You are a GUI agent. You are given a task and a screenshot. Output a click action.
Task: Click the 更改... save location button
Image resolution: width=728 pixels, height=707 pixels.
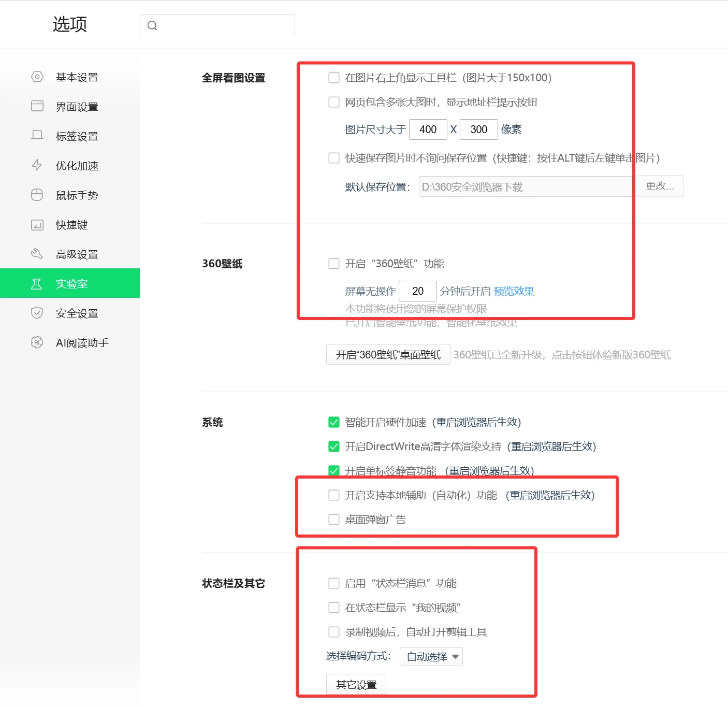660,186
